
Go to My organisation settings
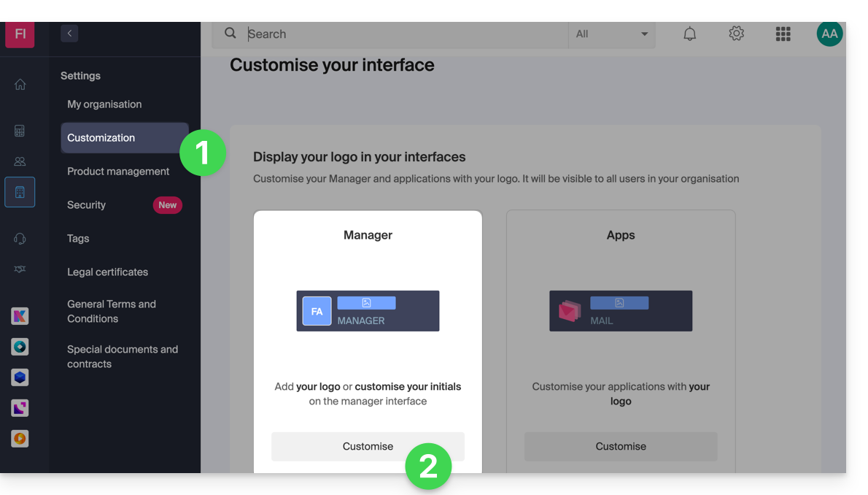click(x=104, y=104)
